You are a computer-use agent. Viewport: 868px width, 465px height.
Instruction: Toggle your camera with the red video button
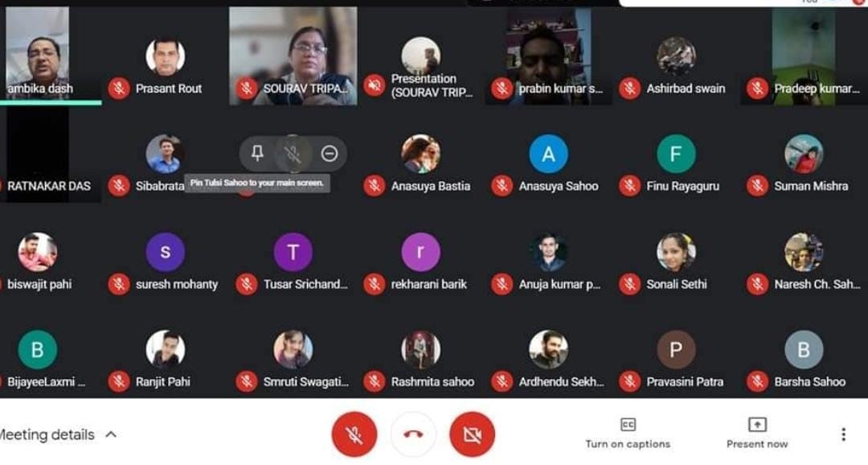point(473,435)
